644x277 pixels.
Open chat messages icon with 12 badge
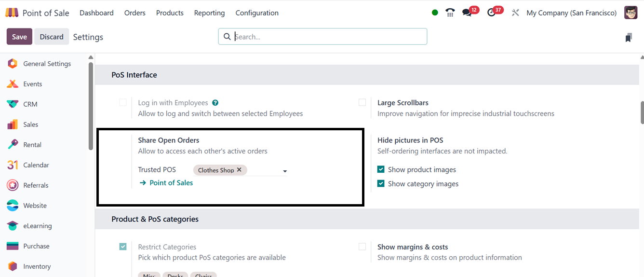(467, 13)
